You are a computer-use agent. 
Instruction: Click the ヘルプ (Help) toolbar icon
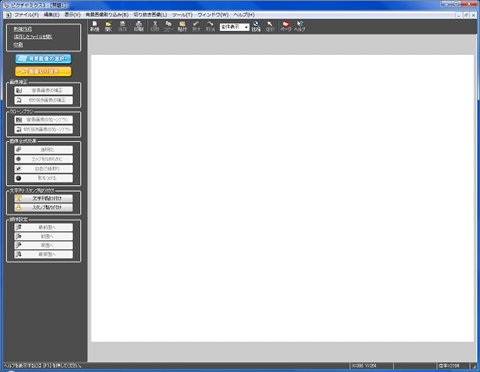299,26
